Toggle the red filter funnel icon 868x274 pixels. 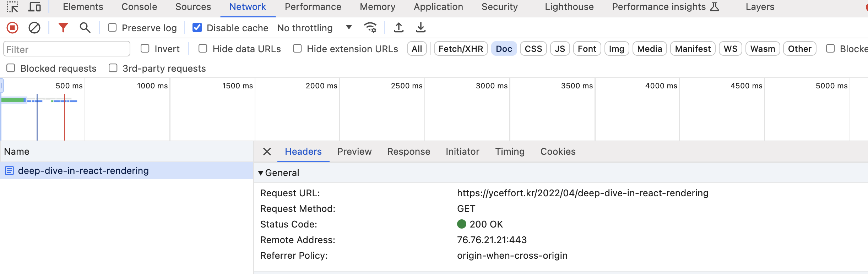point(63,28)
